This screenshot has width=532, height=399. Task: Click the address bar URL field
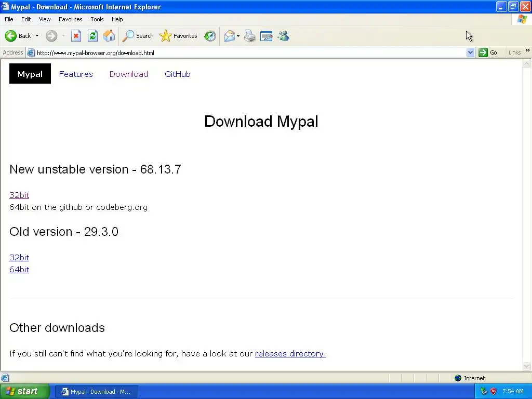point(250,53)
